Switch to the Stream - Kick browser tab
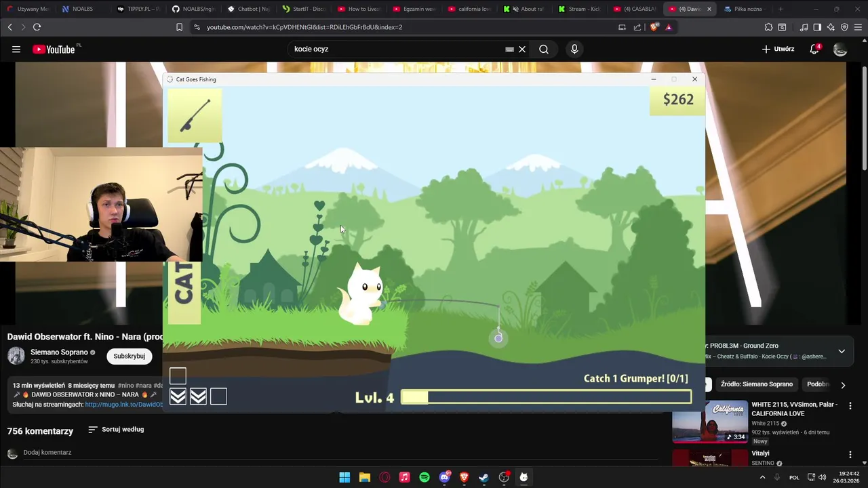Screen dimensions: 868x488 coord(579,9)
